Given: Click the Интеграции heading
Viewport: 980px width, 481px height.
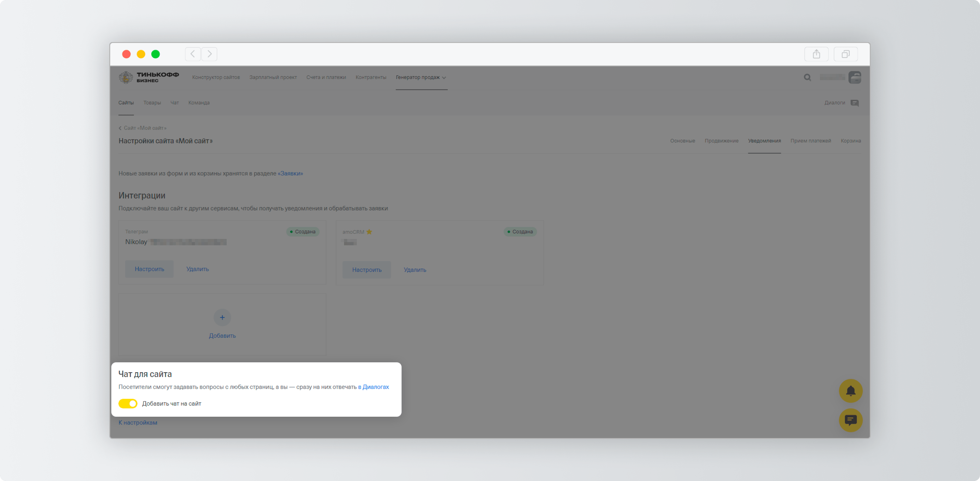Looking at the screenshot, I should 142,196.
